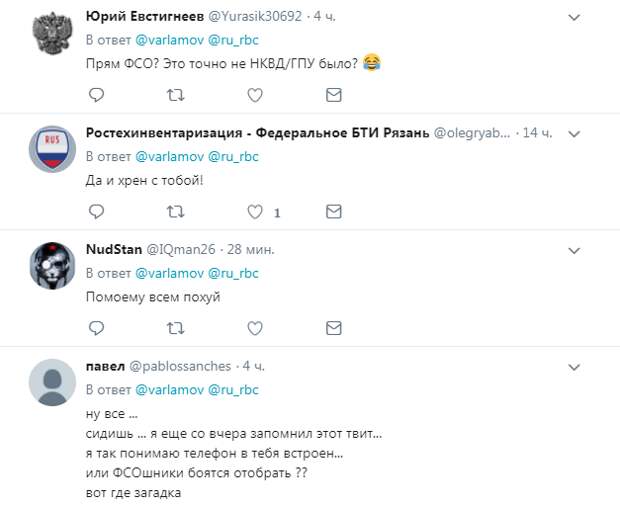This screenshot has height=507, width=620.
Task: Retweet Юрий Евстигнеев's tweet
Action: (x=175, y=95)
